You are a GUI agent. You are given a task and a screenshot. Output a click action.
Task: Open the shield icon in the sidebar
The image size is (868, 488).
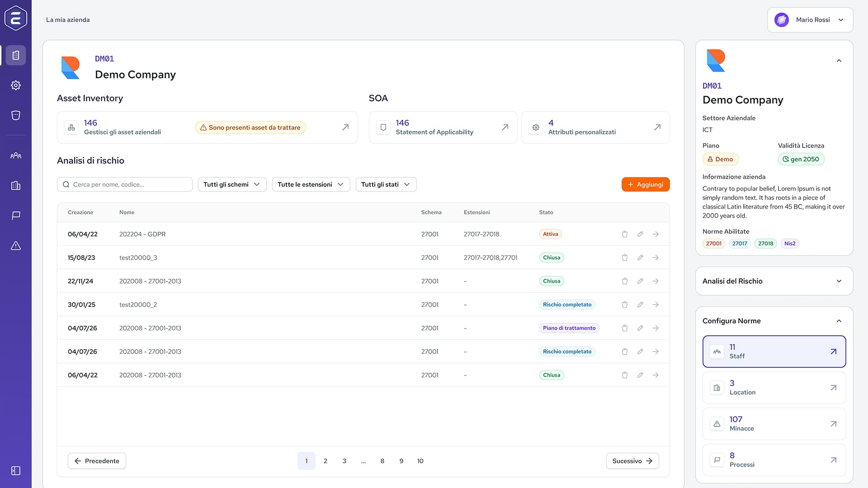pyautogui.click(x=16, y=115)
